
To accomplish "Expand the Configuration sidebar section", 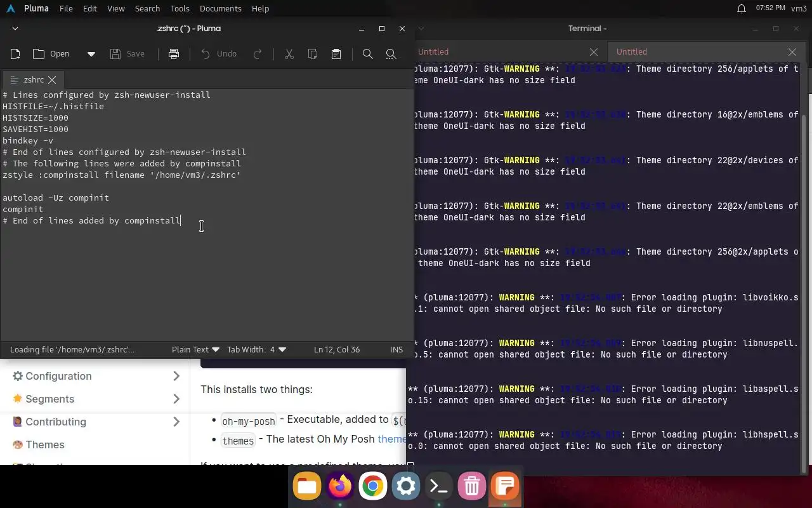I will (176, 377).
